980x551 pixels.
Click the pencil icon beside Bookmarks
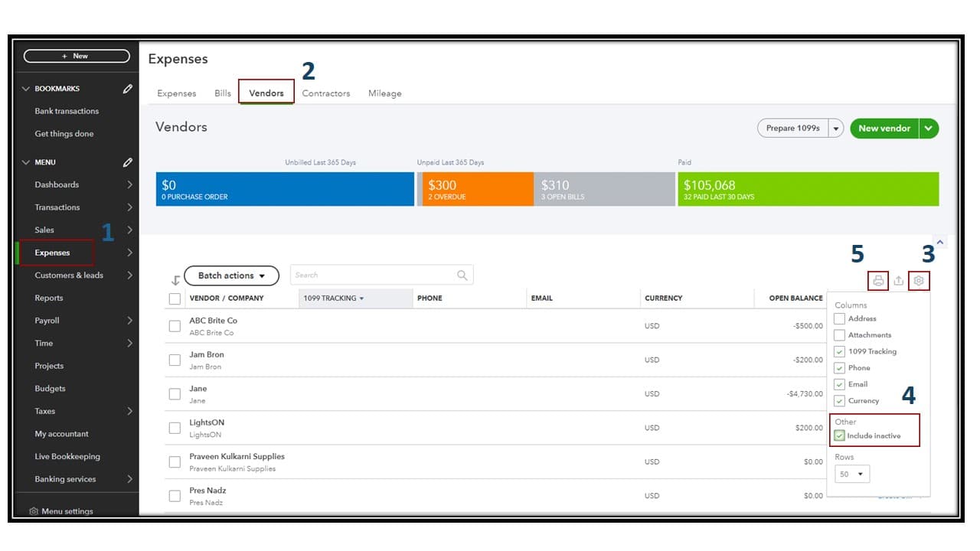(127, 89)
